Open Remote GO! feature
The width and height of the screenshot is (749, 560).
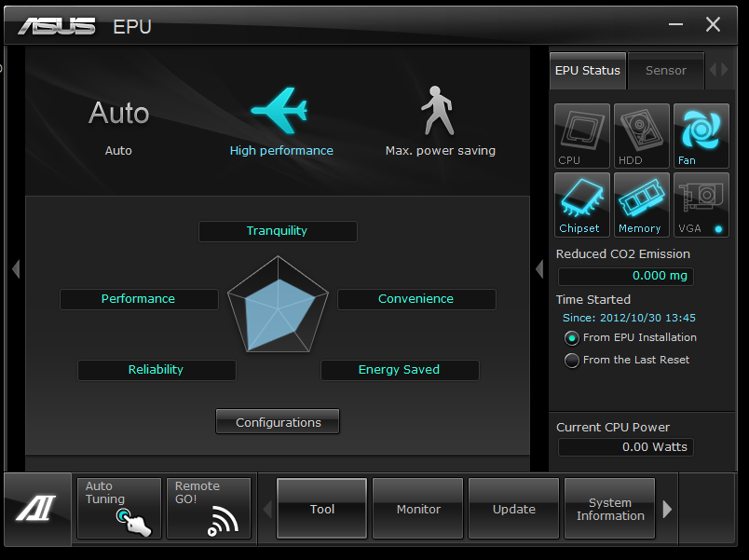[x=208, y=508]
